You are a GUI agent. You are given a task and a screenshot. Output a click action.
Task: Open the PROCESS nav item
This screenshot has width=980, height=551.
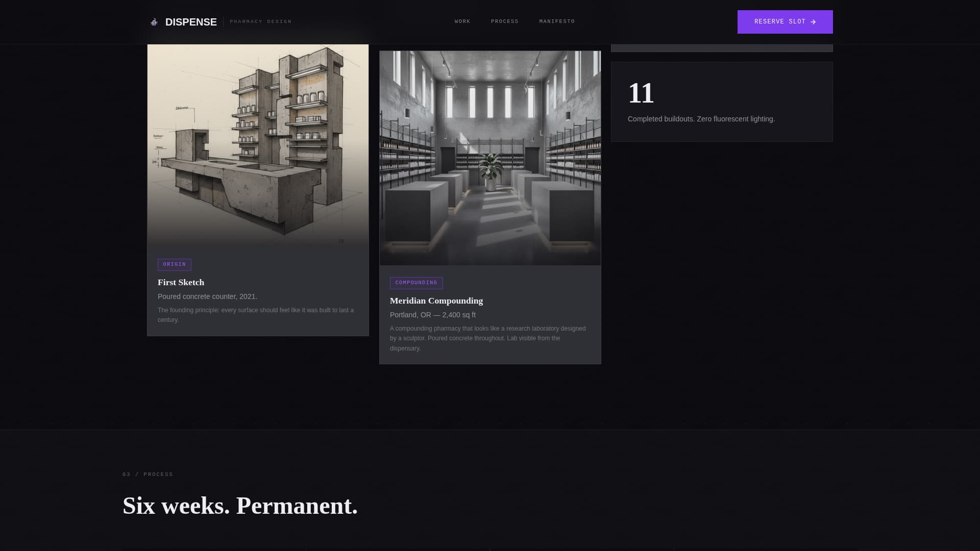tap(504, 21)
